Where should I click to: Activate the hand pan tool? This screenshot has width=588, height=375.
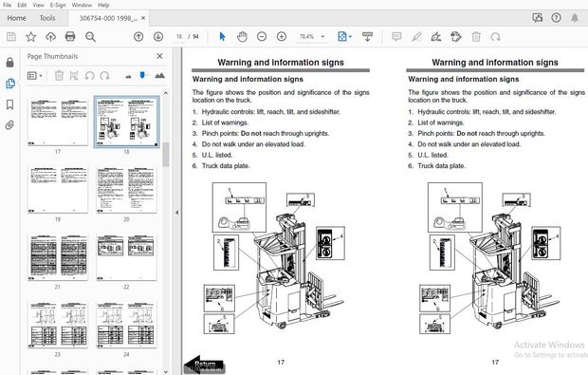click(242, 37)
